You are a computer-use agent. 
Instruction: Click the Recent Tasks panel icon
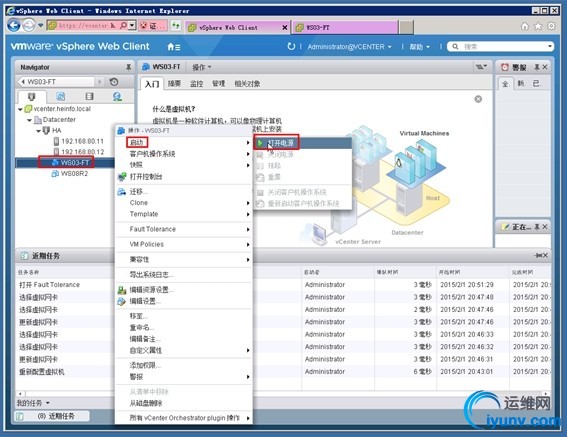tap(24, 256)
